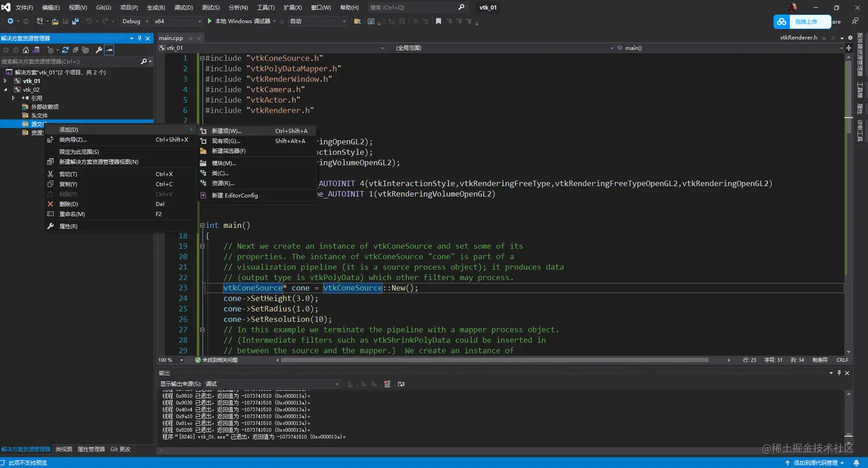Click the bookmark icon in the toolbar
Image resolution: width=868 pixels, height=468 pixels.
click(x=439, y=21)
